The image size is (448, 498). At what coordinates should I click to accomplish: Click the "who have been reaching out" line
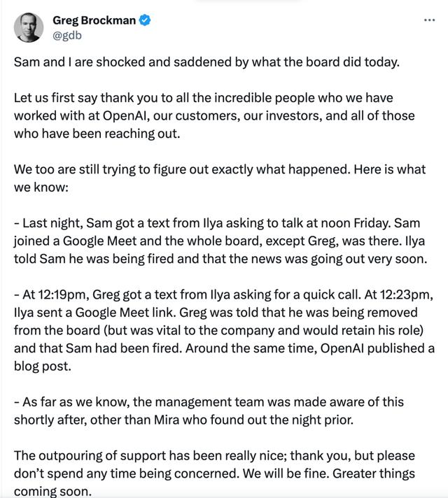(x=97, y=133)
